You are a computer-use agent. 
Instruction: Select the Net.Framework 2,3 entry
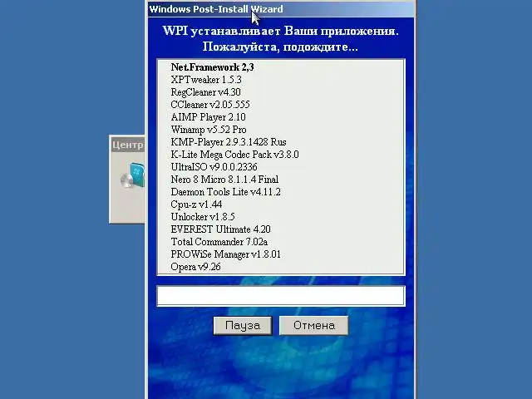click(x=213, y=67)
